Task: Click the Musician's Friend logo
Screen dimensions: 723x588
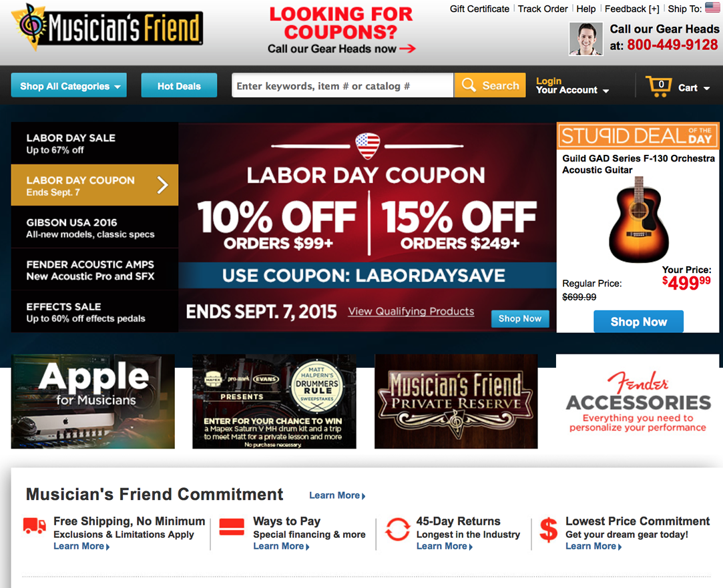Action: click(x=107, y=27)
